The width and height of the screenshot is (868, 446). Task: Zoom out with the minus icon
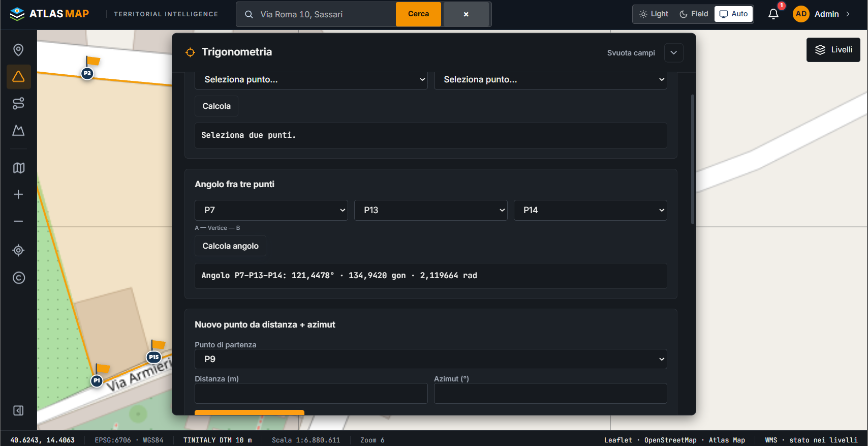(18, 222)
